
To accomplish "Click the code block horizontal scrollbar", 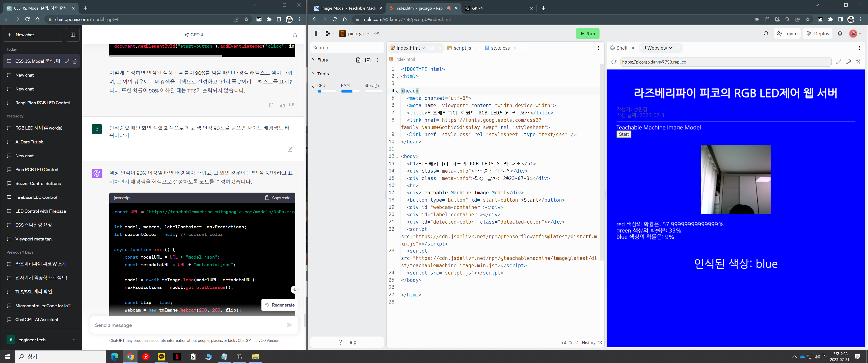I will pos(165,56).
